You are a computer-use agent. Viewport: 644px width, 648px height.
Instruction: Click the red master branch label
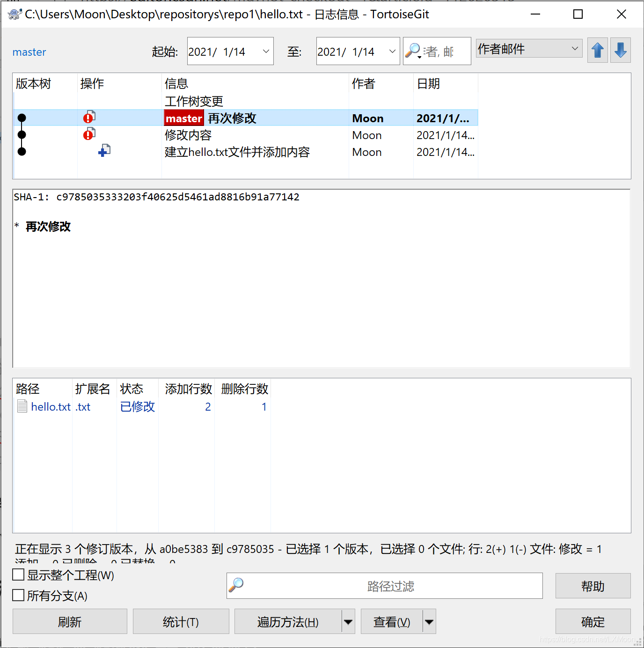pos(184,118)
